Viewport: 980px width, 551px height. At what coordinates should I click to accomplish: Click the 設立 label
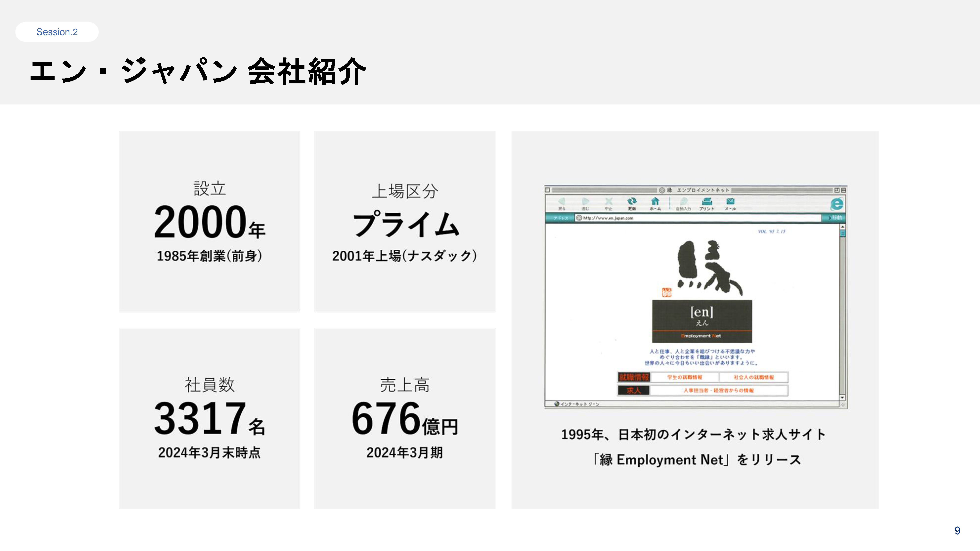coord(210,189)
